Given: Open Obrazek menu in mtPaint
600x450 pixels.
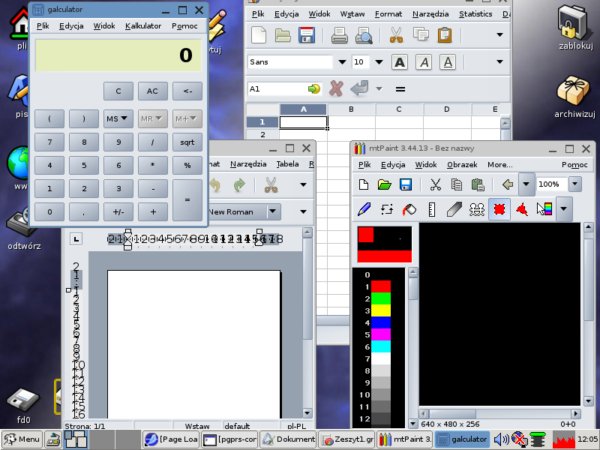Looking at the screenshot, I should coord(462,165).
